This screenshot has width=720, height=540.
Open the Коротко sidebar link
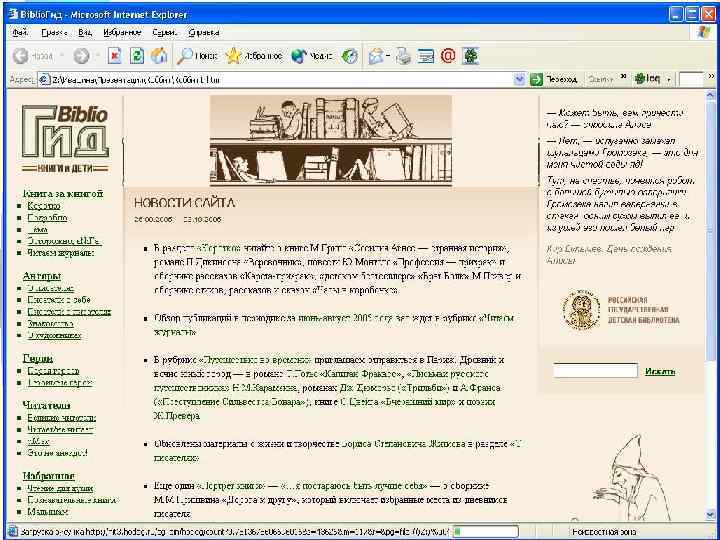[44, 206]
